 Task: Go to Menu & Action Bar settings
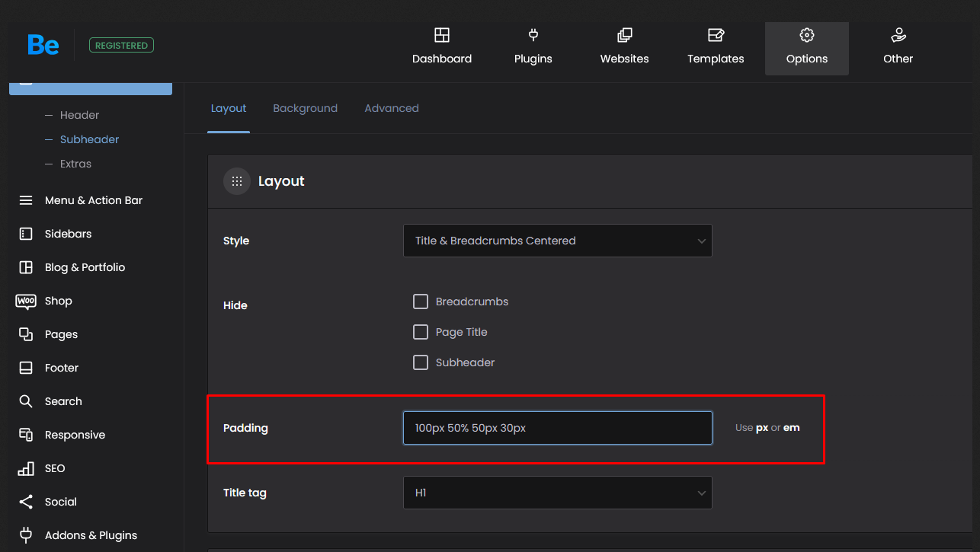click(94, 200)
